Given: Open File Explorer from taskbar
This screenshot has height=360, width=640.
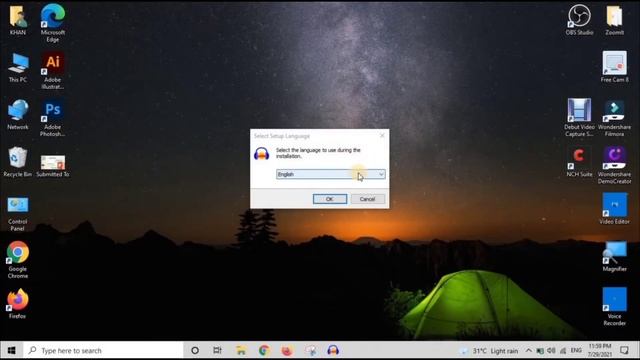Looking at the screenshot, I should [241, 351].
